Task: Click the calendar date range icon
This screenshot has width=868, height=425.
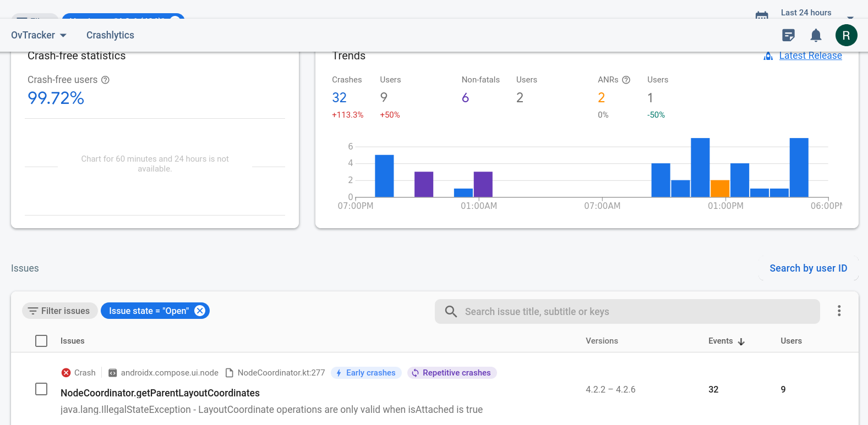Action: tap(762, 15)
